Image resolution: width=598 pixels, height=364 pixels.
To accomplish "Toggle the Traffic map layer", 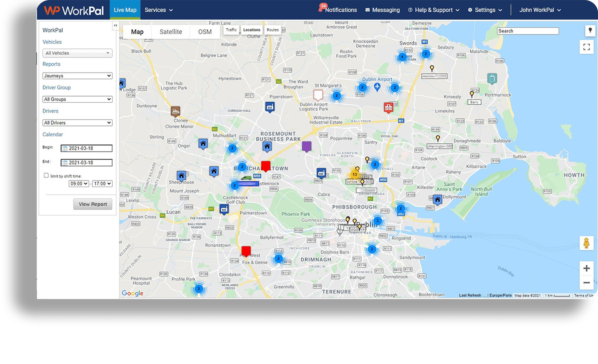I will (231, 30).
